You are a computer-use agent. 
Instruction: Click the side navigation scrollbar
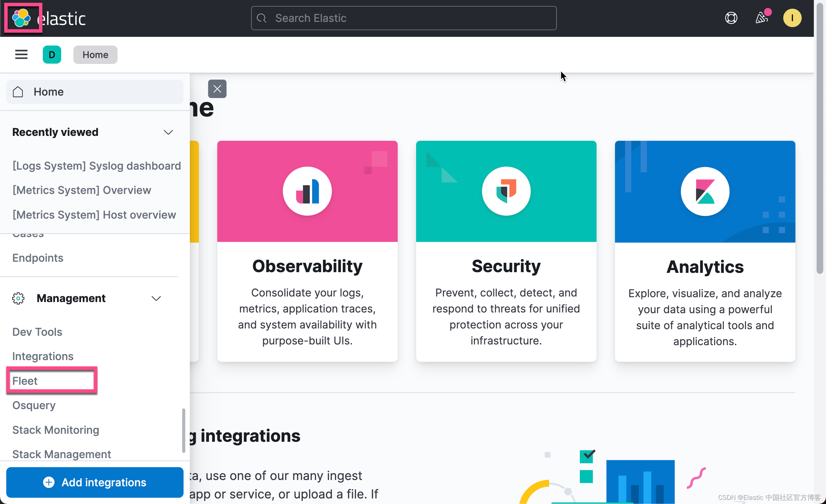pos(184,430)
